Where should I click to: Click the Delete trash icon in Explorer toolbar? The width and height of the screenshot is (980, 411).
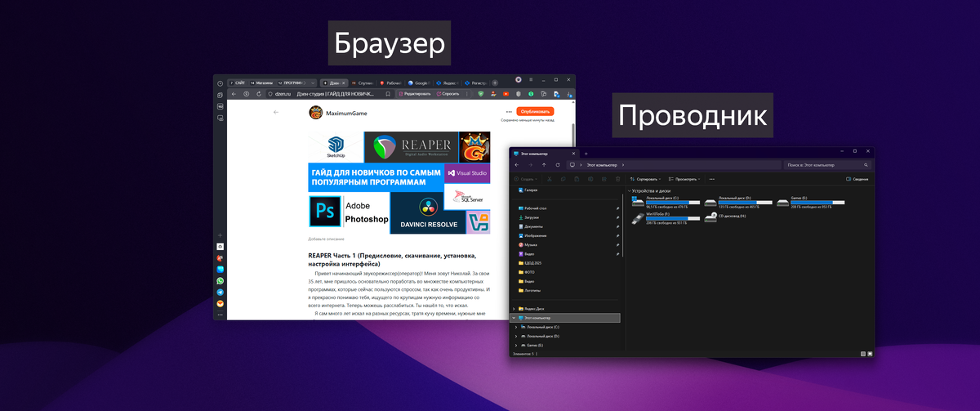pos(618,179)
